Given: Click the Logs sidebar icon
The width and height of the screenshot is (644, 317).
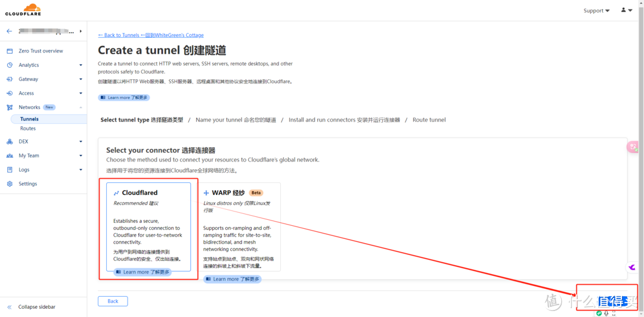Looking at the screenshot, I should click(10, 170).
